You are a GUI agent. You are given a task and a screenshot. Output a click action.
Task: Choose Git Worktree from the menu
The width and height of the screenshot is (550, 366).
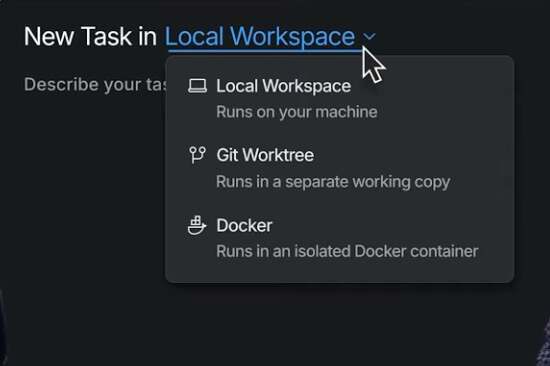tap(339, 168)
